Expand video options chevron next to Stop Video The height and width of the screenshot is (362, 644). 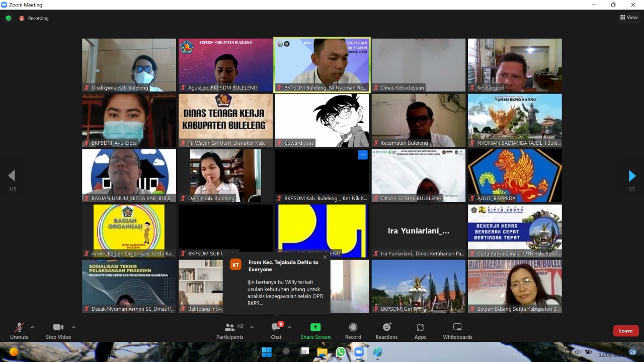(x=74, y=327)
